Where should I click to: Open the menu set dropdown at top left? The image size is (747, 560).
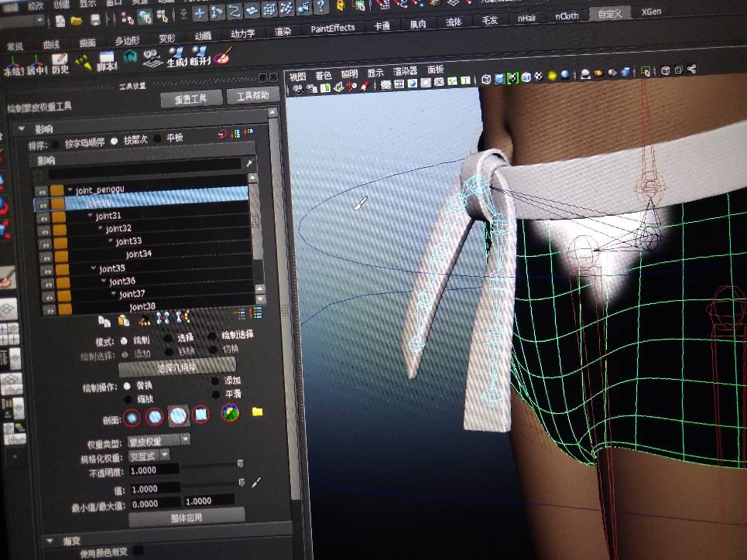22,22
